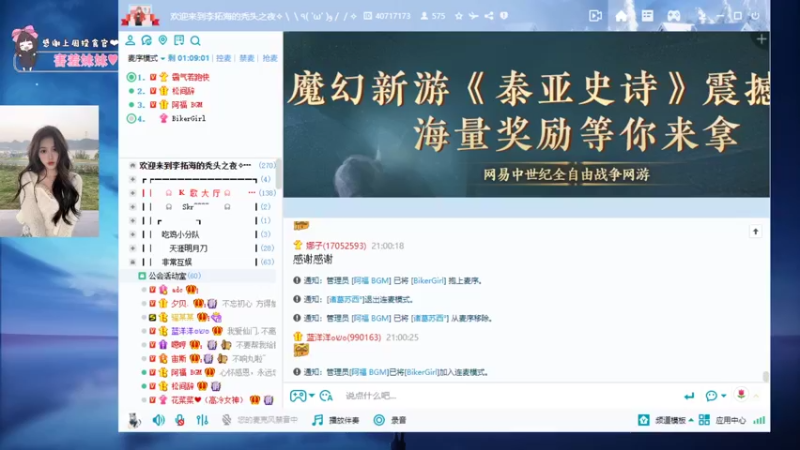Click the 播放伴奏 play accompaniment button

[x=344, y=420]
